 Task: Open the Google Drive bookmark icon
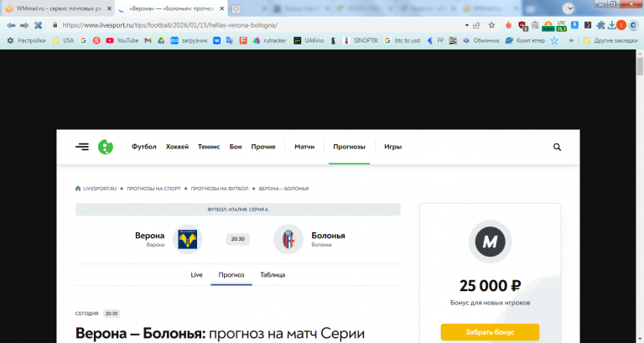[x=161, y=40]
